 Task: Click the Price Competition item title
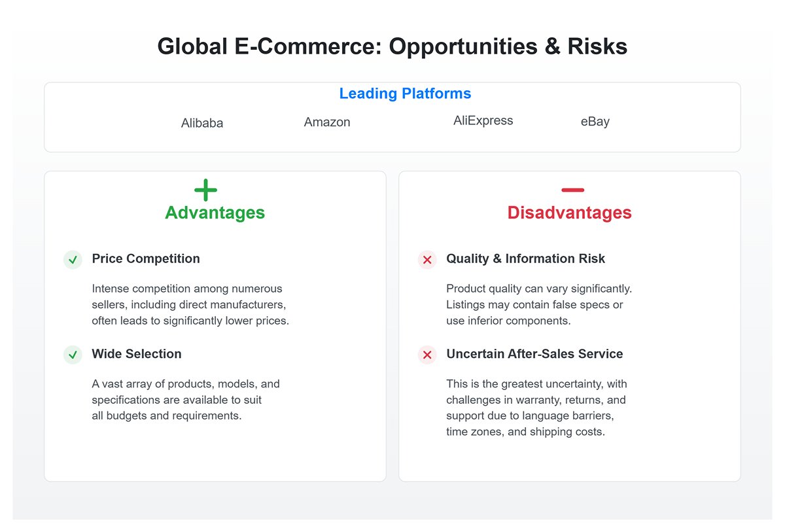pos(146,258)
